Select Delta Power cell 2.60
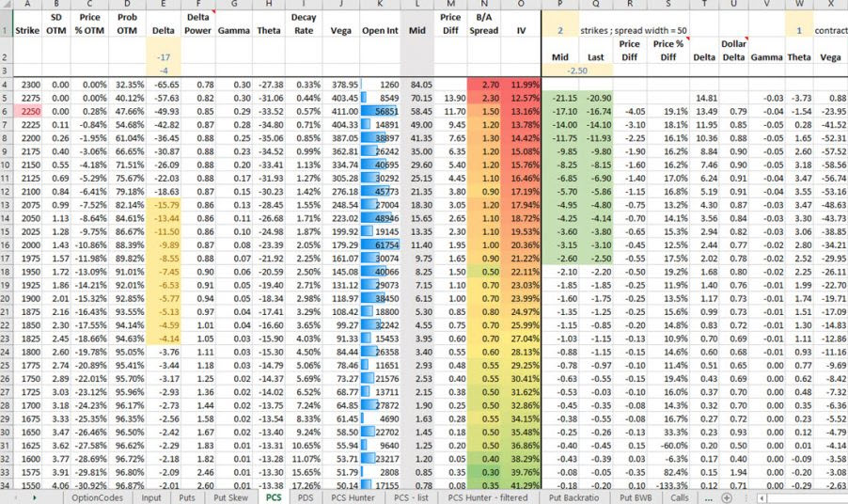The width and height of the screenshot is (848, 504). [198, 485]
